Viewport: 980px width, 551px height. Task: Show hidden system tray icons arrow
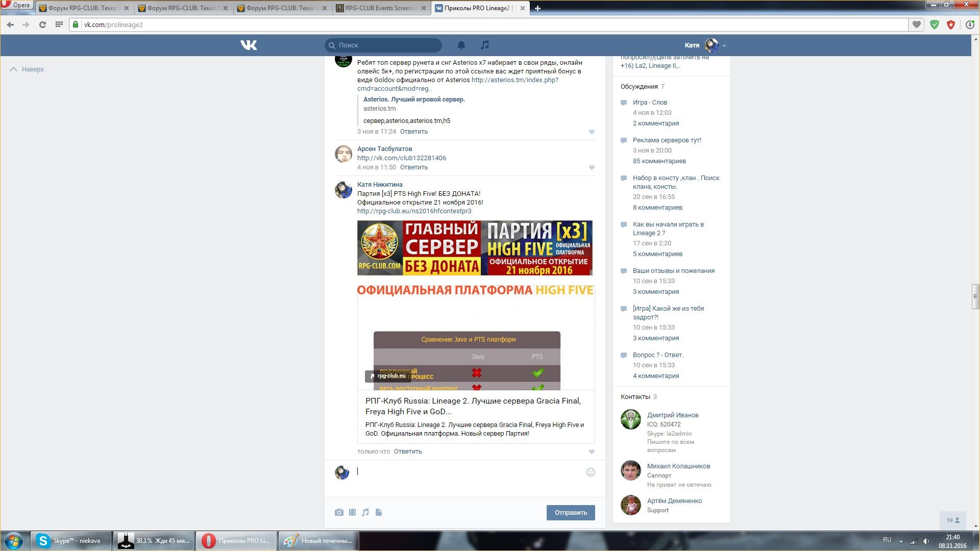tap(901, 541)
